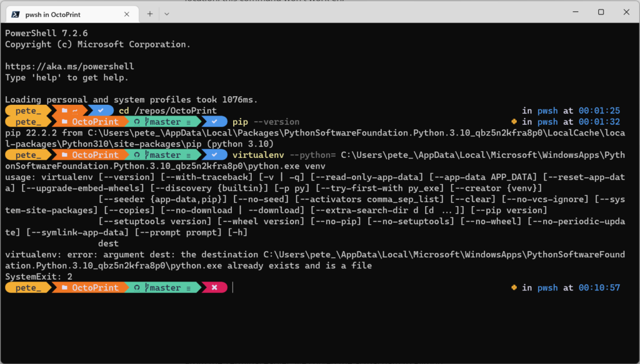The width and height of the screenshot is (640, 364).
Task: Close the pwsh in OctoPrint tab
Action: coord(126,14)
